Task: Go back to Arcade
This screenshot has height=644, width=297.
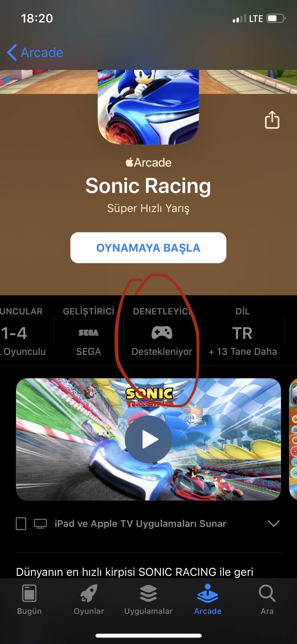Action: pos(35,52)
